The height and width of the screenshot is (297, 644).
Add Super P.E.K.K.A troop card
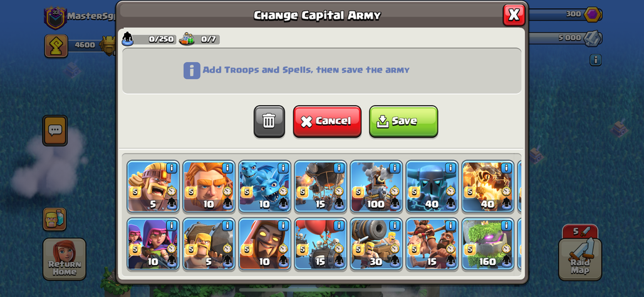pyautogui.click(x=432, y=186)
